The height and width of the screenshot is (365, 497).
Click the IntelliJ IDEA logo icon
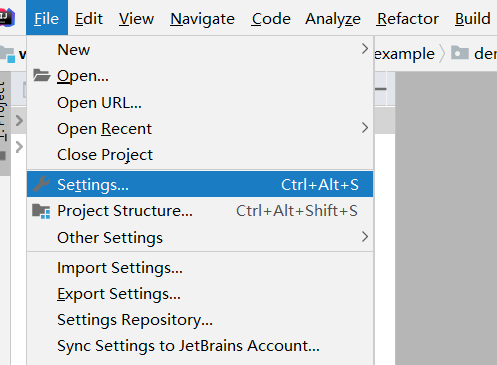[7, 17]
